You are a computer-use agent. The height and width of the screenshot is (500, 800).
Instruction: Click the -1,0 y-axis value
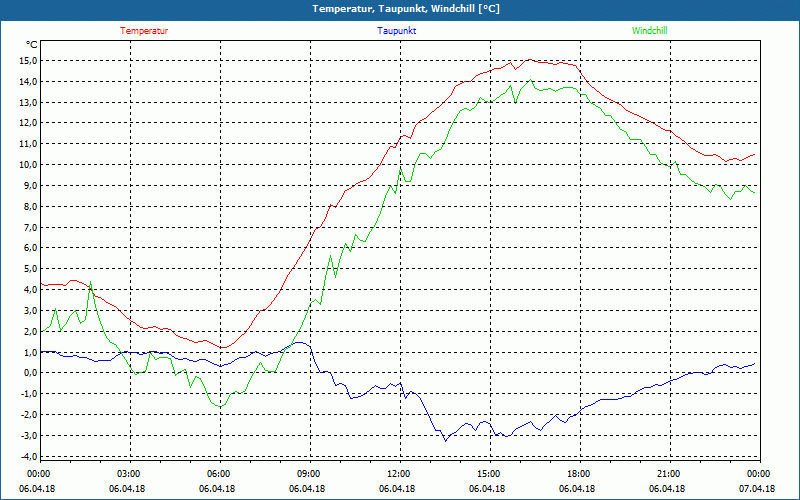click(29, 394)
